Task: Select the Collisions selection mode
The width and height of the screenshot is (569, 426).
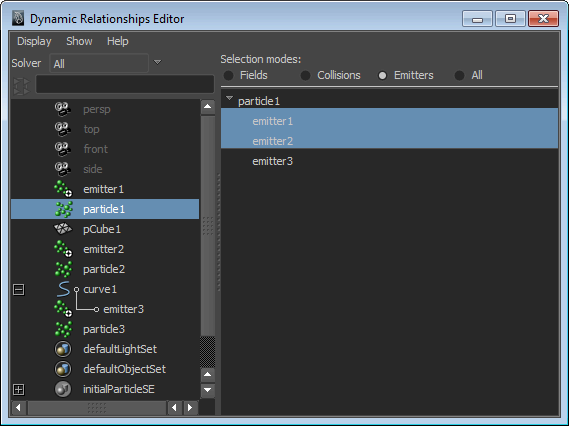Action: tap(306, 75)
